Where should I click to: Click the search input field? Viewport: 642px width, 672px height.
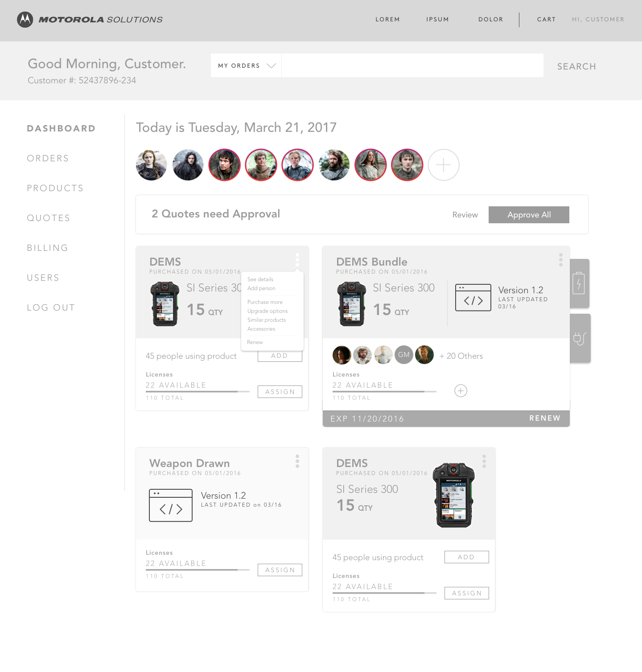(412, 66)
